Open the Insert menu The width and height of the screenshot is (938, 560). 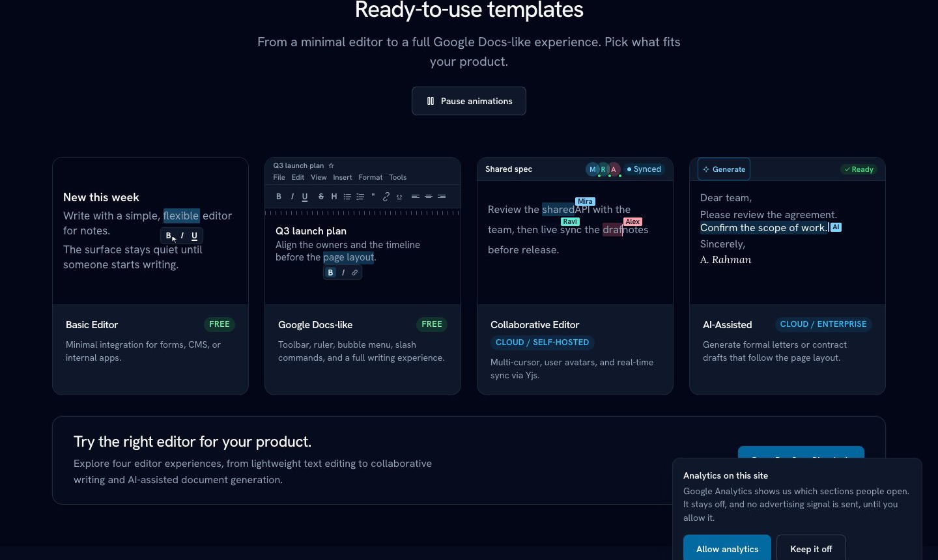[x=342, y=177]
